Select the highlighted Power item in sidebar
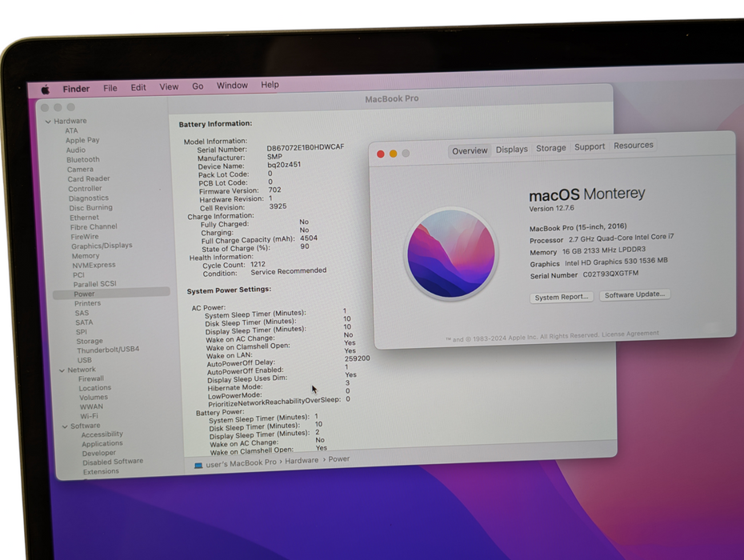The image size is (744, 560). (x=111, y=294)
